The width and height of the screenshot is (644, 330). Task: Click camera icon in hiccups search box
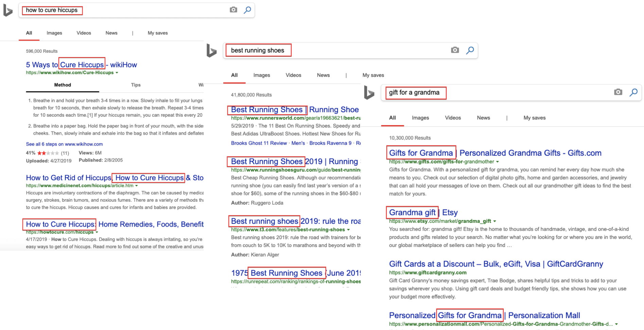[x=233, y=10]
